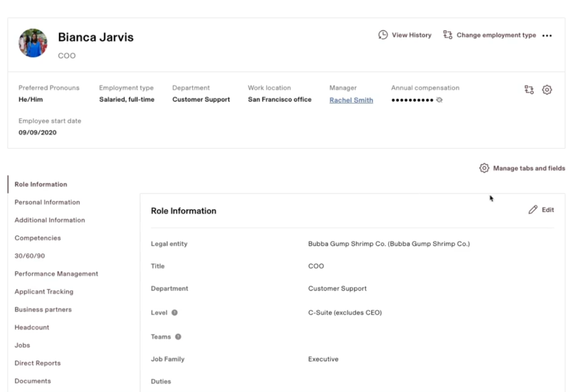
Task: Click the View History clock icon
Action: (383, 35)
